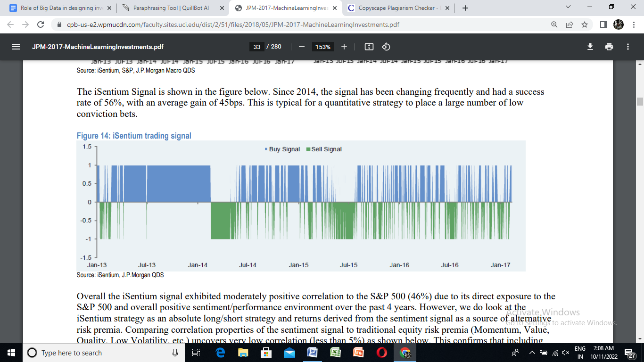
Task: Open the Wi-Fi network tray icon
Action: (x=554, y=353)
